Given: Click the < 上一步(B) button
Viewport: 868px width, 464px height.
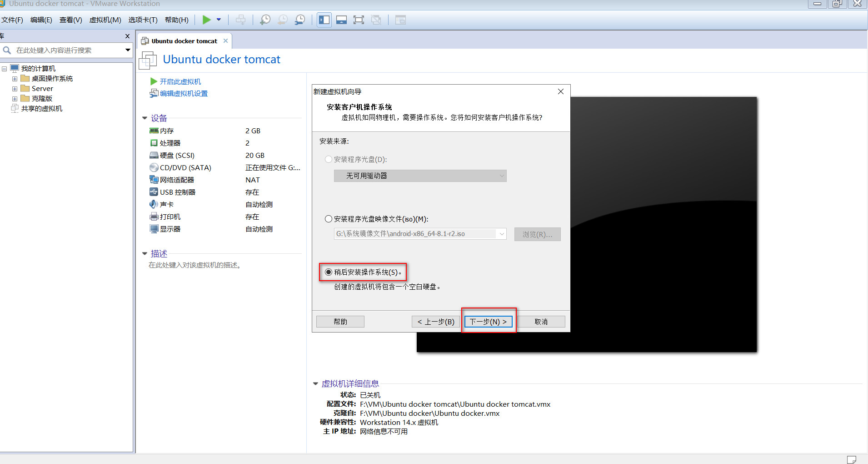Looking at the screenshot, I should (x=436, y=322).
